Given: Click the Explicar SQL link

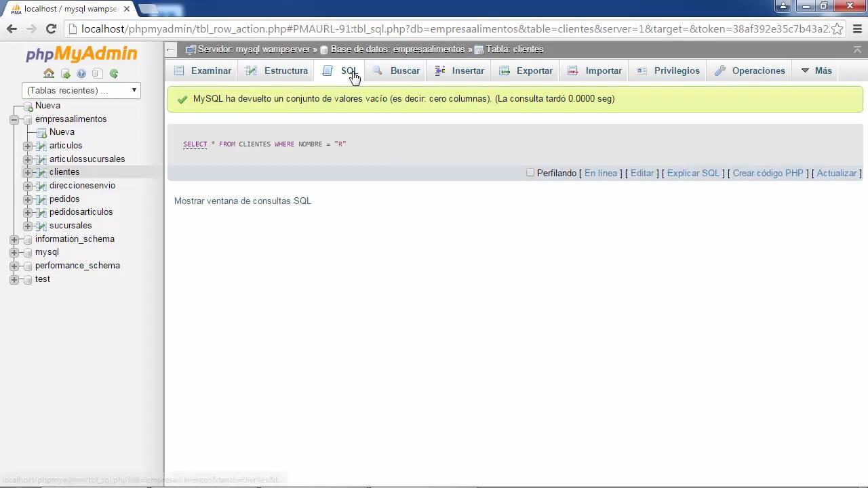Looking at the screenshot, I should [x=693, y=173].
